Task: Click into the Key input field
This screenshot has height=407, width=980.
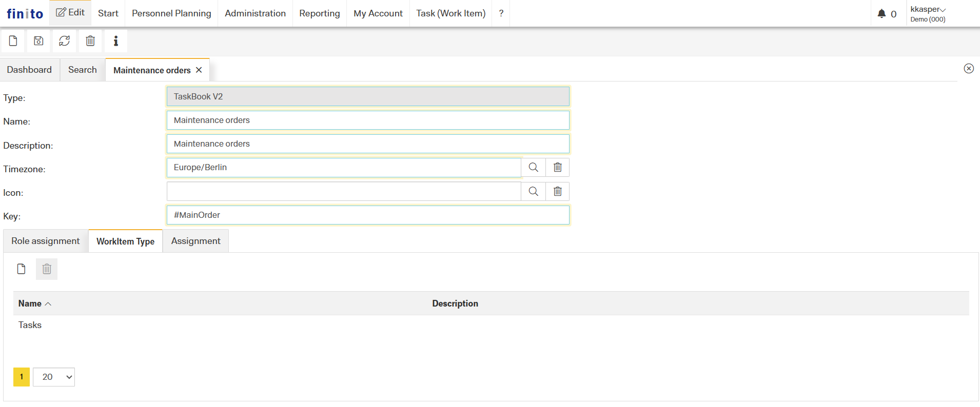Action: point(368,215)
